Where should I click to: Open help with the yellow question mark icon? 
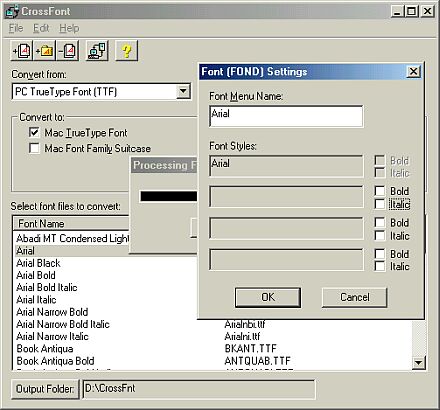126,51
